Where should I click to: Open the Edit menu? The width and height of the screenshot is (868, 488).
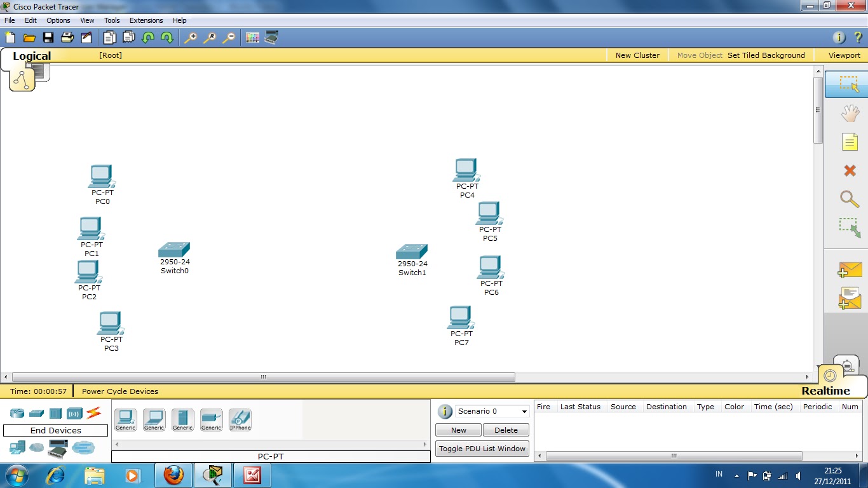point(31,20)
